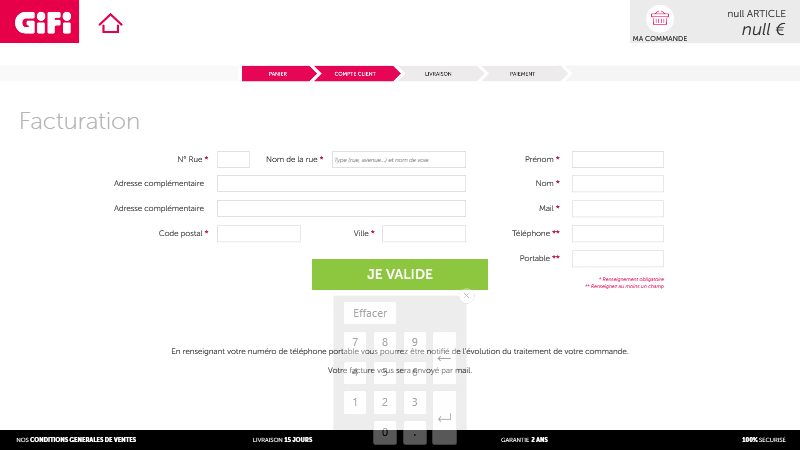
Task: Select the Livraison step
Action: coord(438,73)
